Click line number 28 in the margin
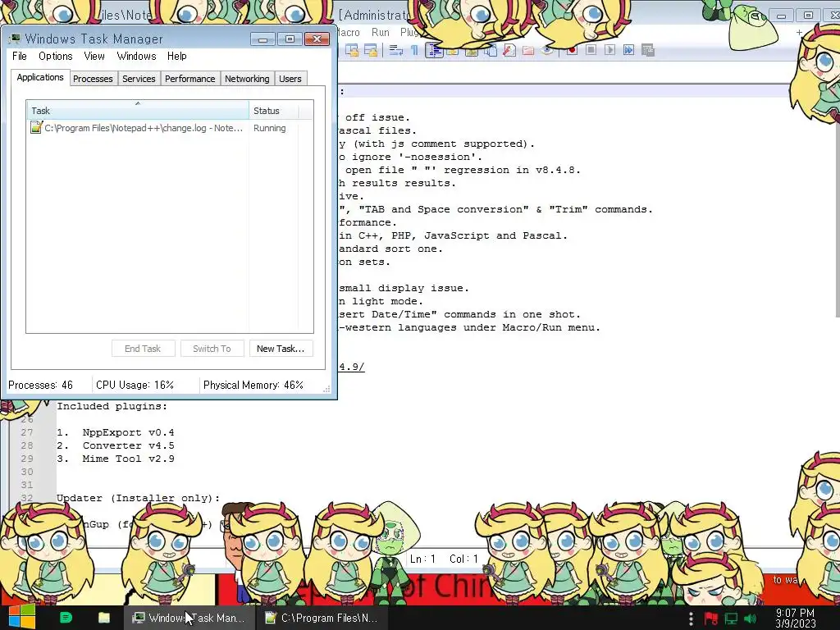Image resolution: width=840 pixels, height=630 pixels. [x=27, y=445]
